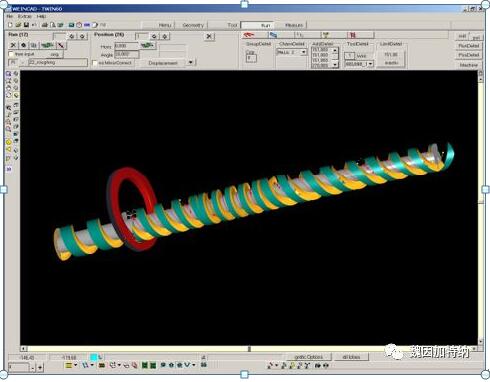Click the Print icon in toolbar
The height and width of the screenshot is (382, 490).
(x=44, y=25)
